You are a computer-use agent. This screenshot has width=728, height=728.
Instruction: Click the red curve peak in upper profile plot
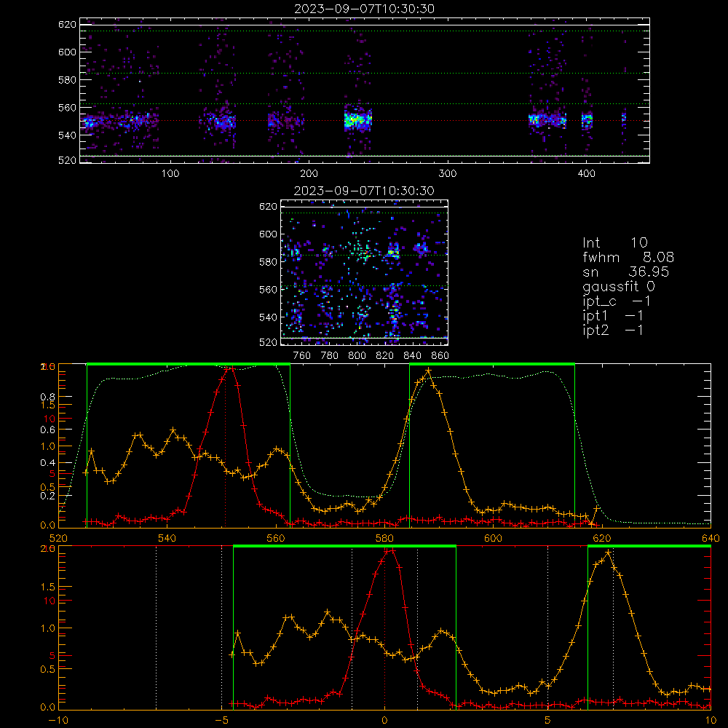229,368
